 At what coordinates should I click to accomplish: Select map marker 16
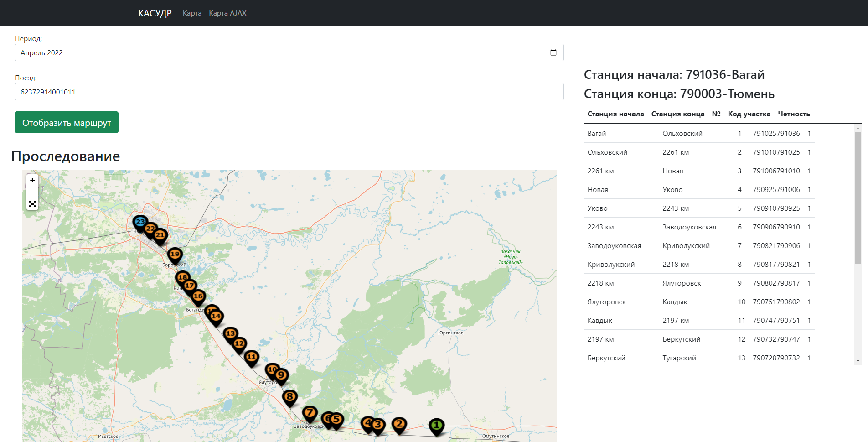tap(198, 297)
